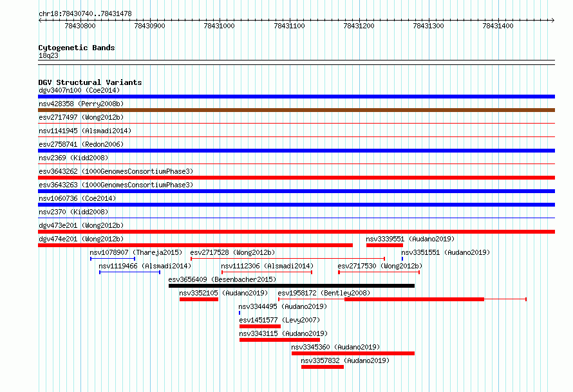Open nsv1078907 (Thareja2015) variant label
This screenshot has height=392, width=573.
tap(136, 252)
